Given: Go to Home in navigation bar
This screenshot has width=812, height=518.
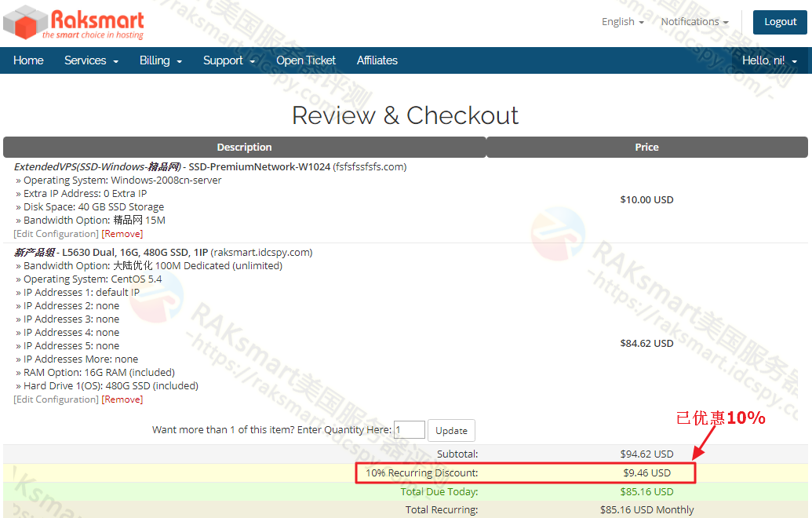Looking at the screenshot, I should pos(28,60).
